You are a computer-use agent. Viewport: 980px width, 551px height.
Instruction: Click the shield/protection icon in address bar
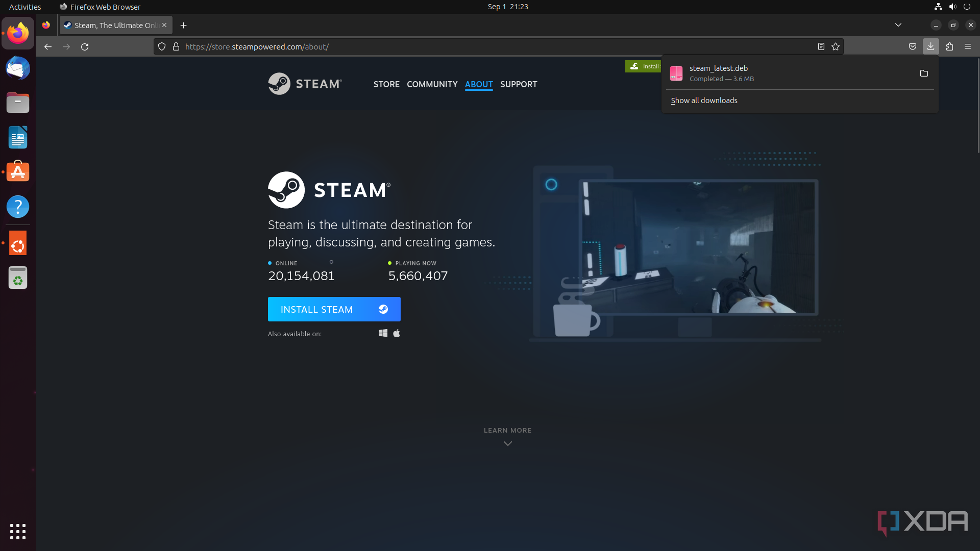161,46
